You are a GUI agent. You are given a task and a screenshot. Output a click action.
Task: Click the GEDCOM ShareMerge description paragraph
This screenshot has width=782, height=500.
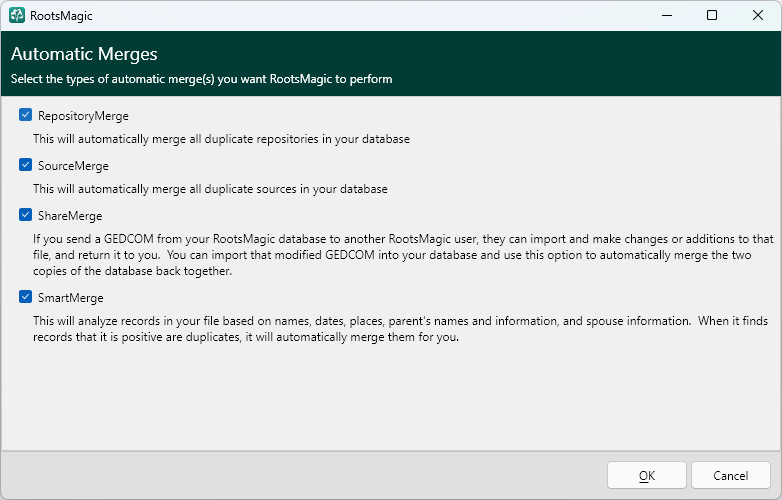point(403,255)
